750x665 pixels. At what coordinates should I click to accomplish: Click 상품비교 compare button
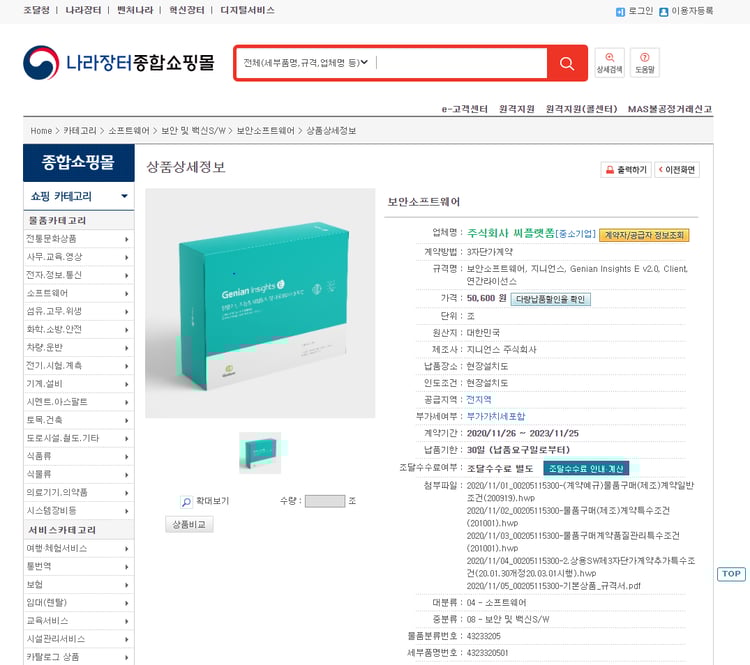[x=189, y=524]
